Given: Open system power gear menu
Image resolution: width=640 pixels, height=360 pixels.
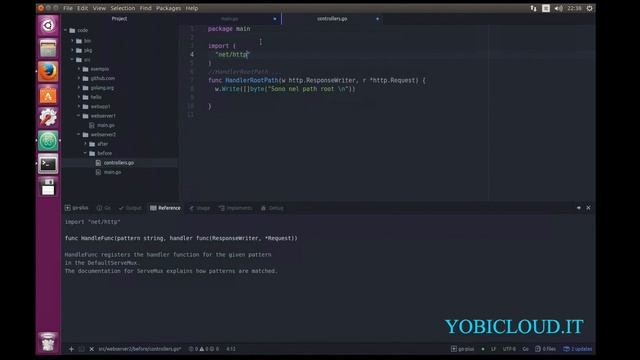Looking at the screenshot, I should point(589,8).
